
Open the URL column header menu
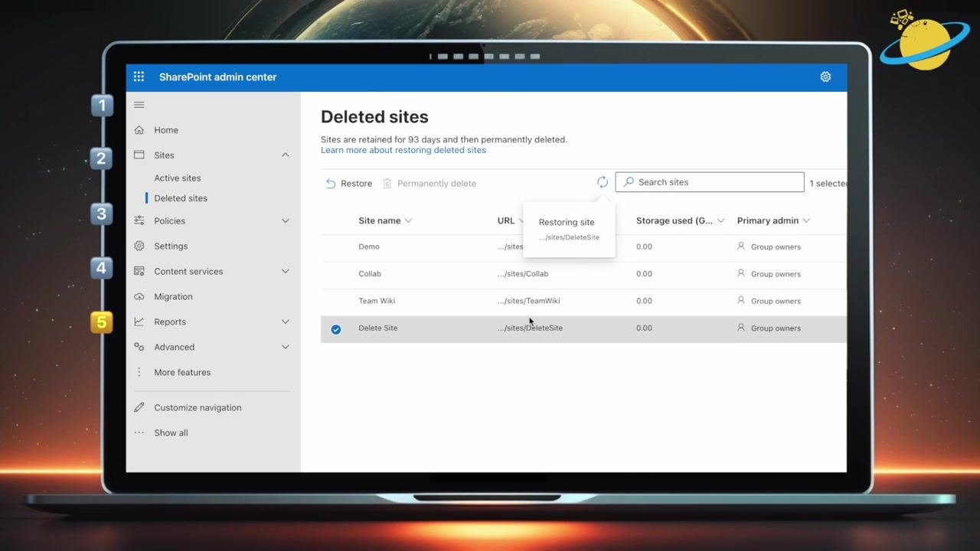click(x=510, y=221)
